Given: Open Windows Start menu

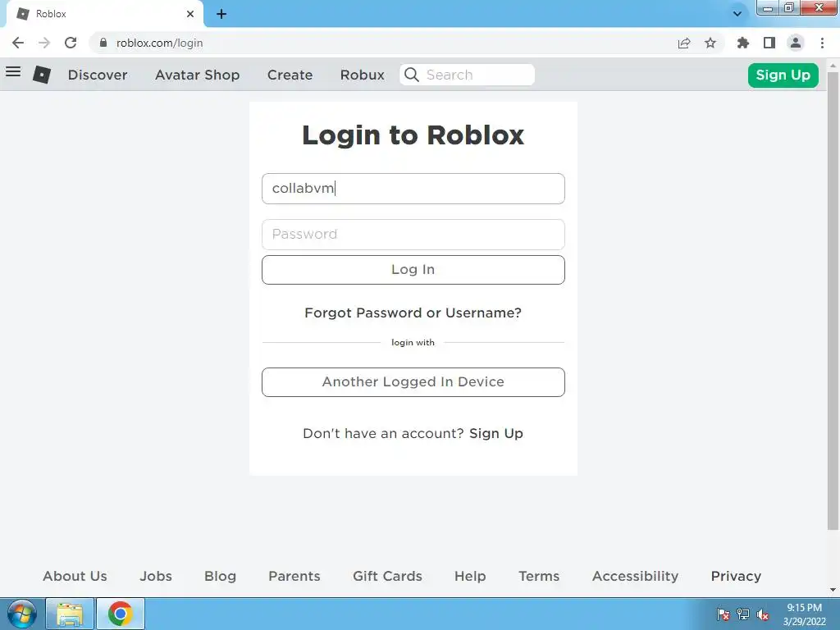Looking at the screenshot, I should [x=22, y=614].
